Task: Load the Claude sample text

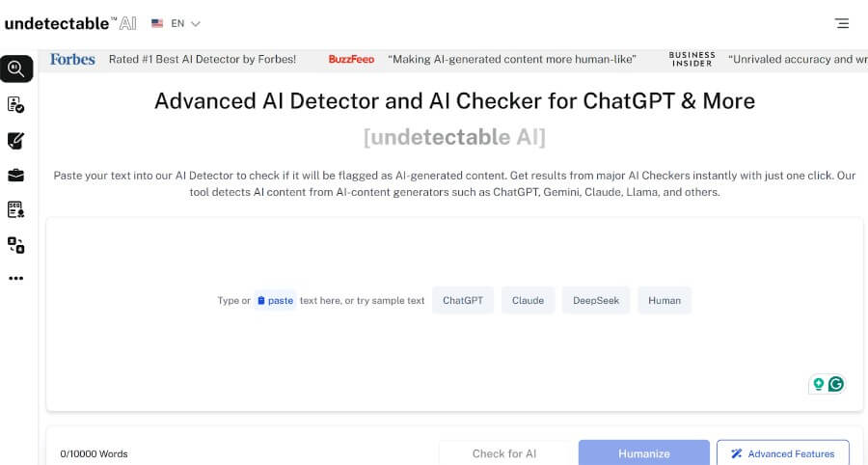Action: pyautogui.click(x=528, y=301)
